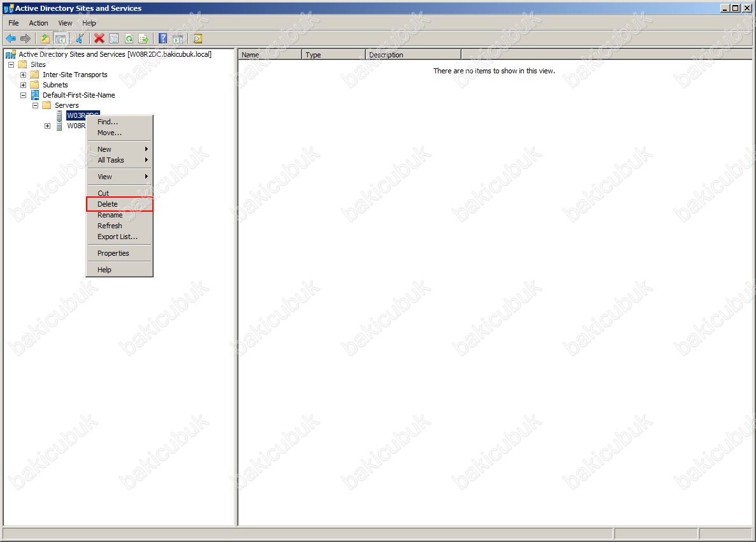This screenshot has width=756, height=542.
Task: Expand the W08R server node
Action: tap(47, 126)
